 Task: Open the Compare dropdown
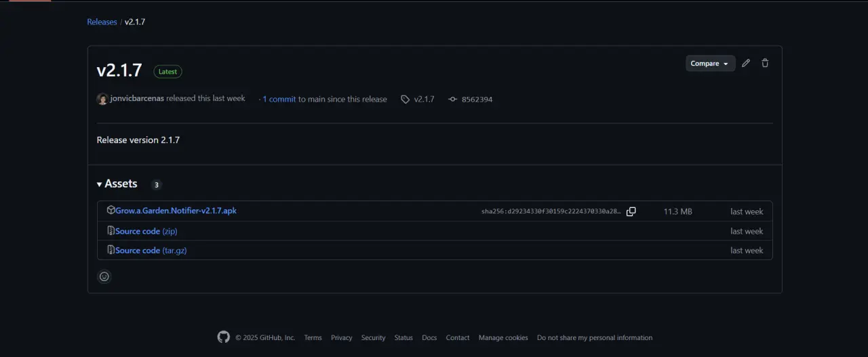[710, 63]
